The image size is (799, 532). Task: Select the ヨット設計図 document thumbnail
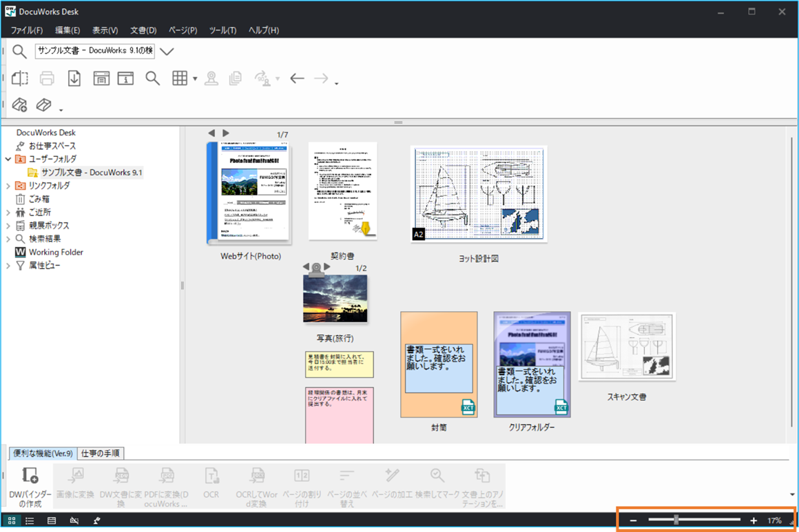[x=479, y=194]
